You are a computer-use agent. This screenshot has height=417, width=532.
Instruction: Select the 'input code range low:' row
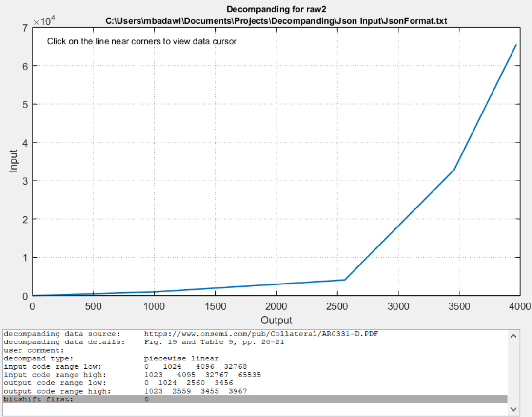(x=256, y=366)
